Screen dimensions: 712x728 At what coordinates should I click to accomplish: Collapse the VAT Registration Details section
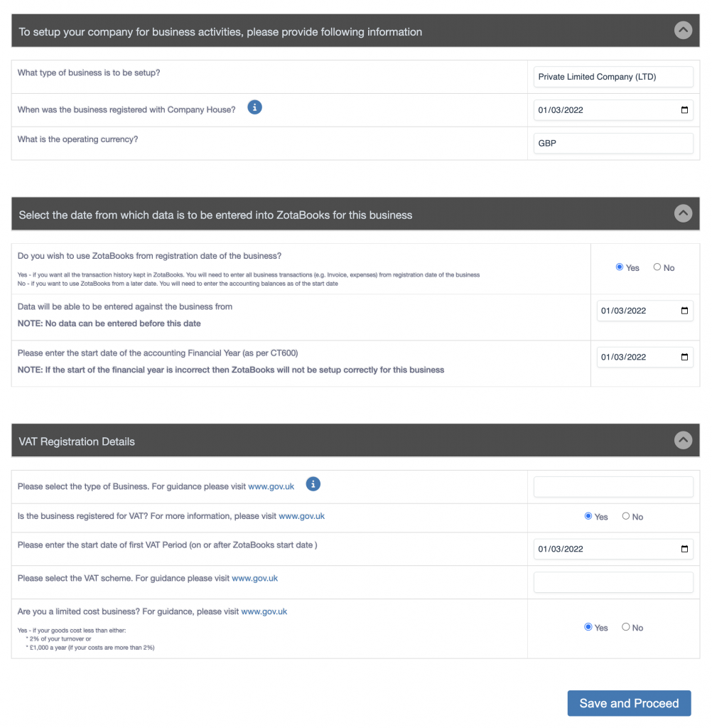tap(682, 441)
